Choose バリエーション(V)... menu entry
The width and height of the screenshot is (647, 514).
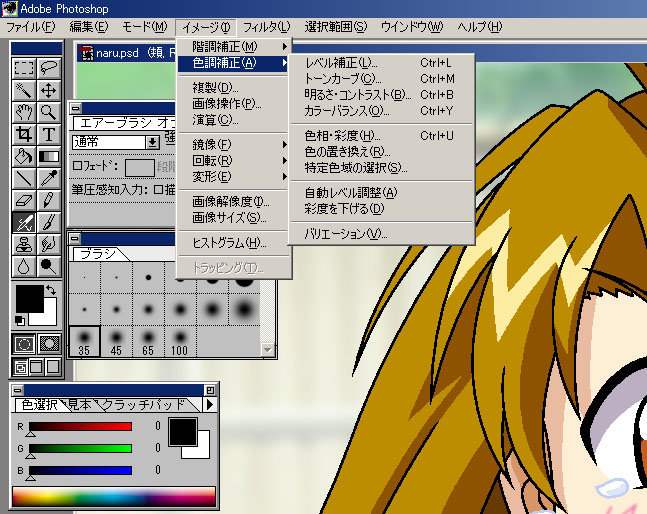pyautogui.click(x=382, y=234)
